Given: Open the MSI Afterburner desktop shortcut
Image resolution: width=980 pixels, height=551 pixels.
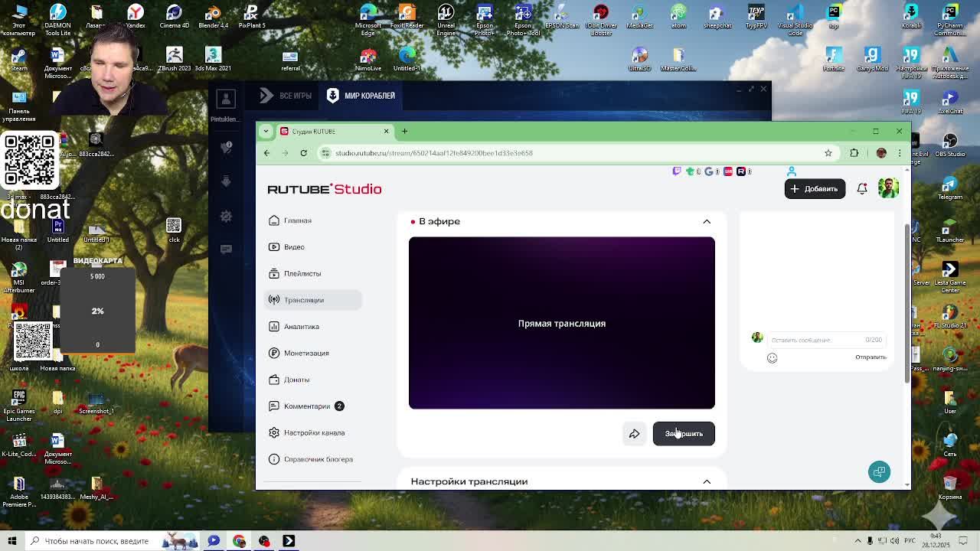Looking at the screenshot, I should click(x=19, y=276).
